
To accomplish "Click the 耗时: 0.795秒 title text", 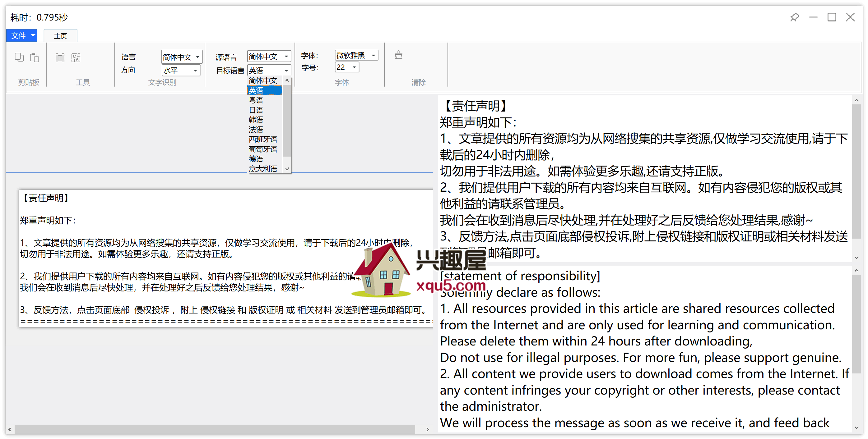I will pyautogui.click(x=39, y=17).
